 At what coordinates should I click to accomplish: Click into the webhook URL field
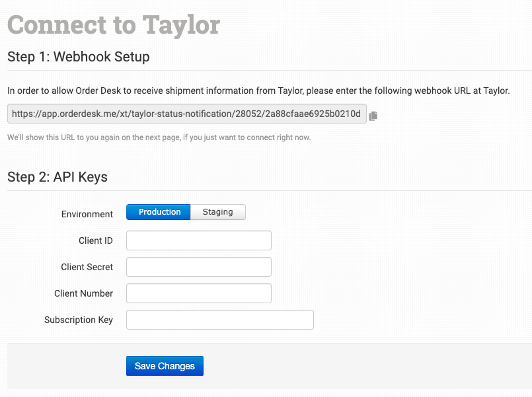pyautogui.click(x=186, y=114)
